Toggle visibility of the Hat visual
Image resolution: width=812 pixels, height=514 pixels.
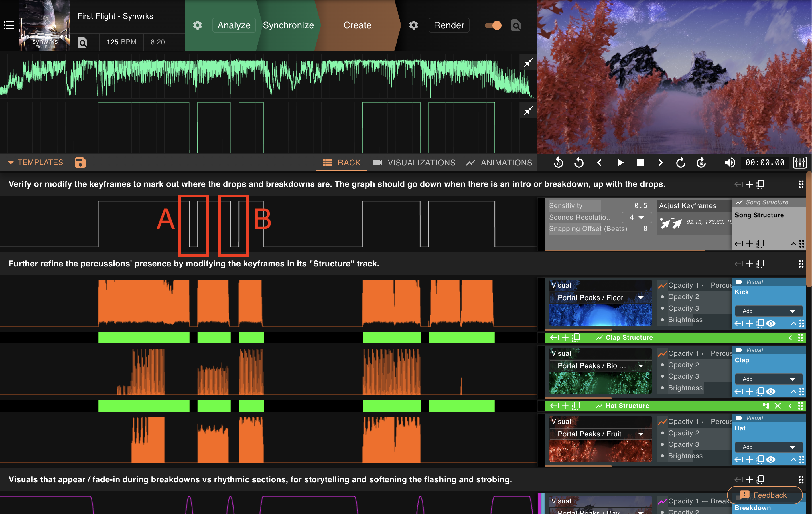(x=771, y=460)
